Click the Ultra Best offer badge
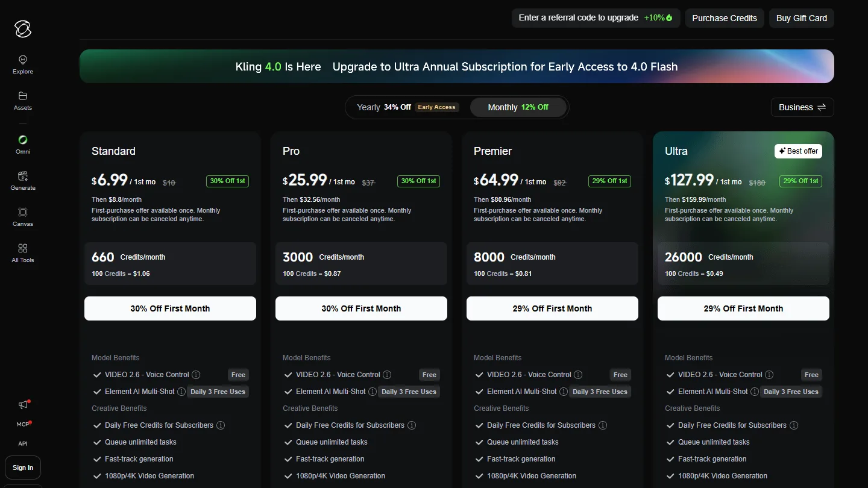868x488 pixels. click(798, 151)
